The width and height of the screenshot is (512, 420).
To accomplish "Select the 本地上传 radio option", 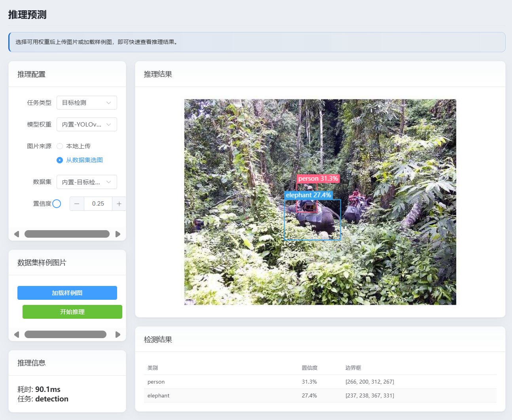I will [x=60, y=146].
